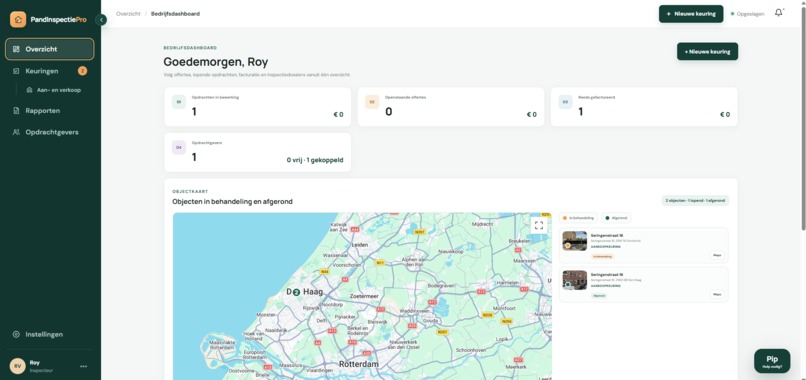Open the thumbnail of the Afgerond object
This screenshot has width=806, height=380.
coord(575,280)
